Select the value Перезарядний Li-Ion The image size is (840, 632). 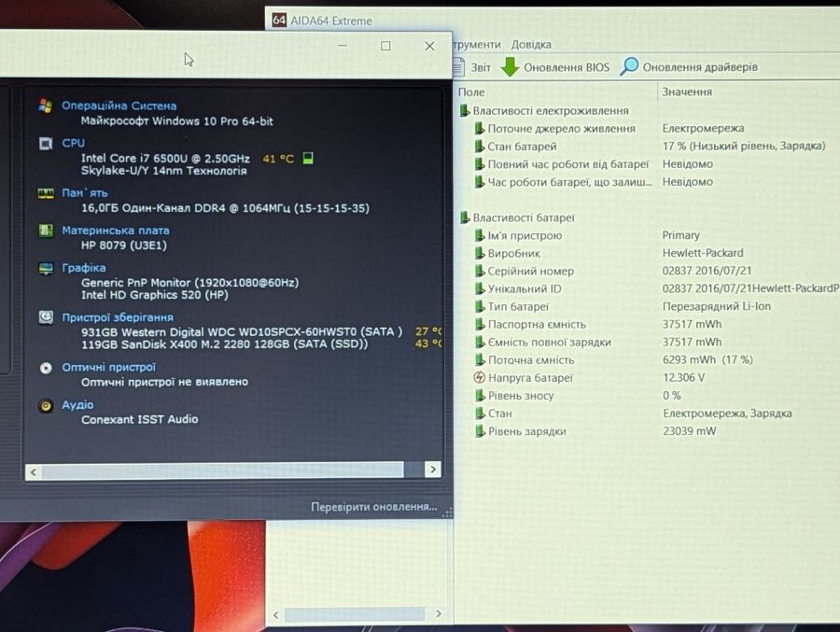click(716, 306)
